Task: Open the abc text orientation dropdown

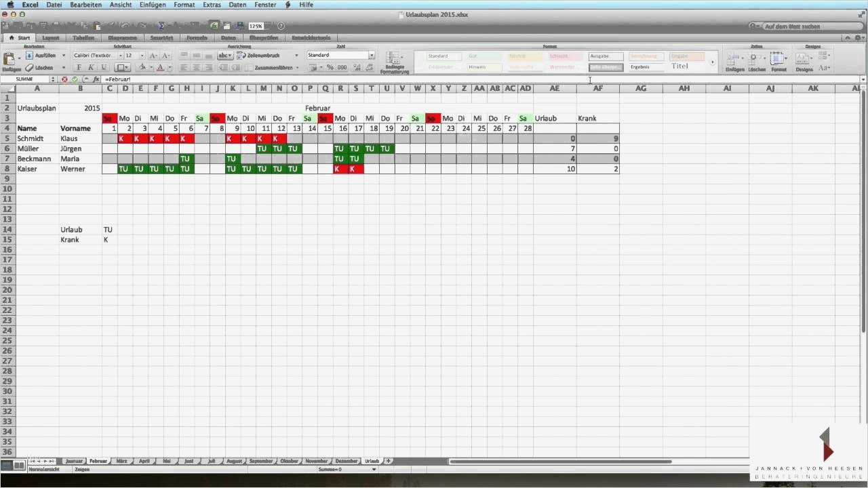Action: point(224,56)
